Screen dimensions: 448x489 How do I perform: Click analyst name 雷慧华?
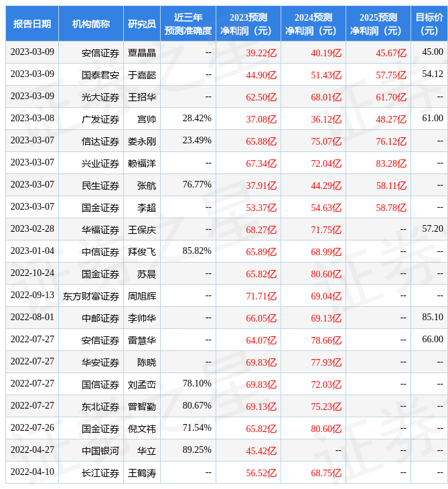[142, 340]
